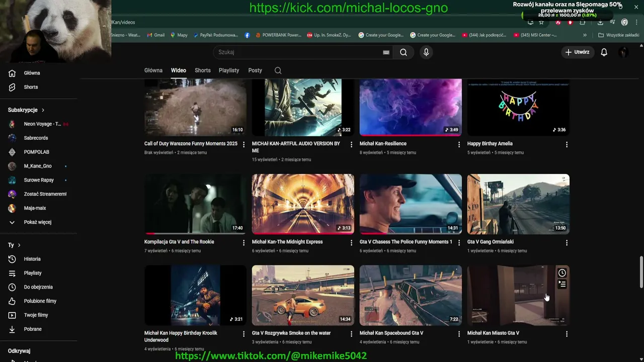Open the Mapy bookmark
644x362 pixels.
179,35
